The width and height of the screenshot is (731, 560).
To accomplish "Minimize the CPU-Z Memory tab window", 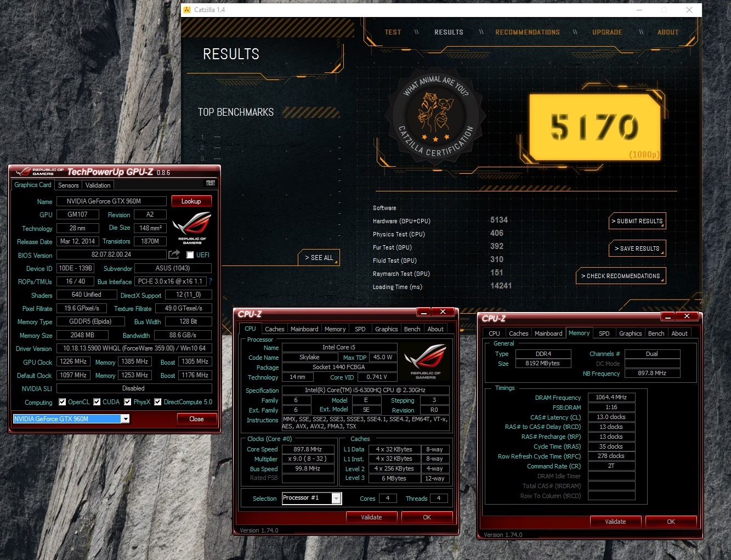I will pos(668,316).
